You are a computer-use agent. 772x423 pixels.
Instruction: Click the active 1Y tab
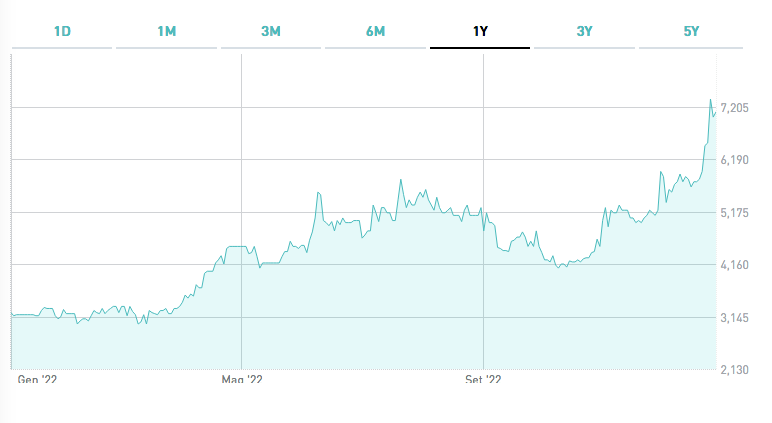pos(480,31)
